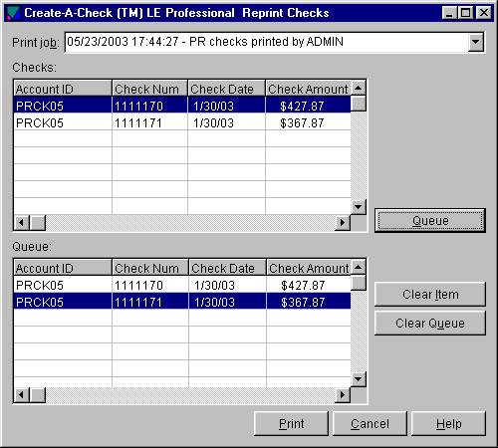Click Checks list scroll left arrow
This screenshot has width=498, height=448.
[22, 222]
